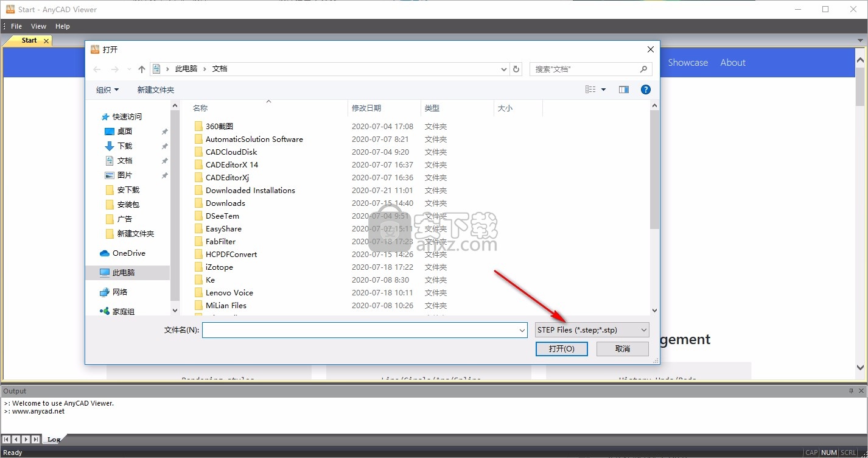Image resolution: width=868 pixels, height=458 pixels.
Task: Click About link on start page
Action: coord(733,62)
